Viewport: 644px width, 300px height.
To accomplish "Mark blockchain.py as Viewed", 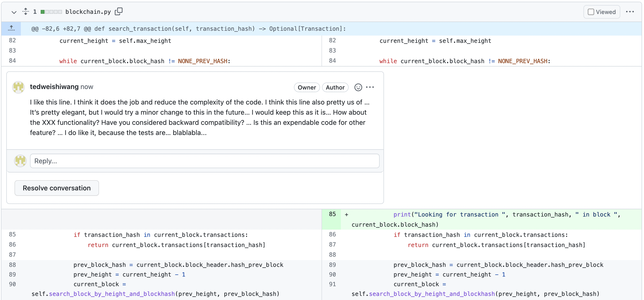I will coord(601,12).
